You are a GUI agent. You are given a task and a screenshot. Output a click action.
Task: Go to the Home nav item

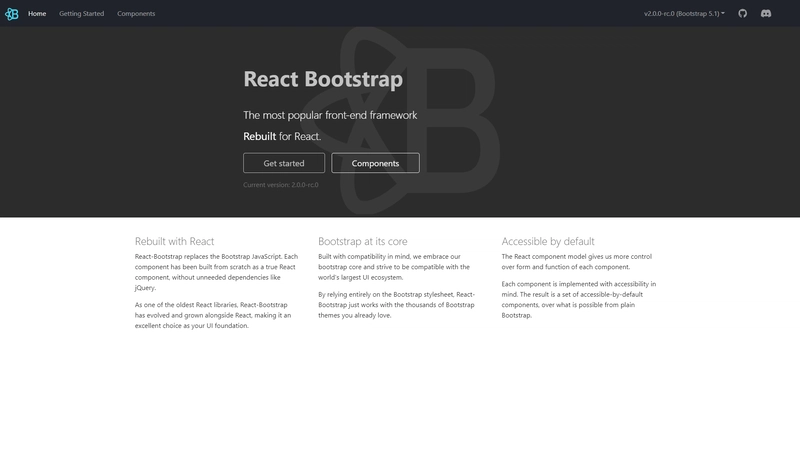pyautogui.click(x=37, y=14)
